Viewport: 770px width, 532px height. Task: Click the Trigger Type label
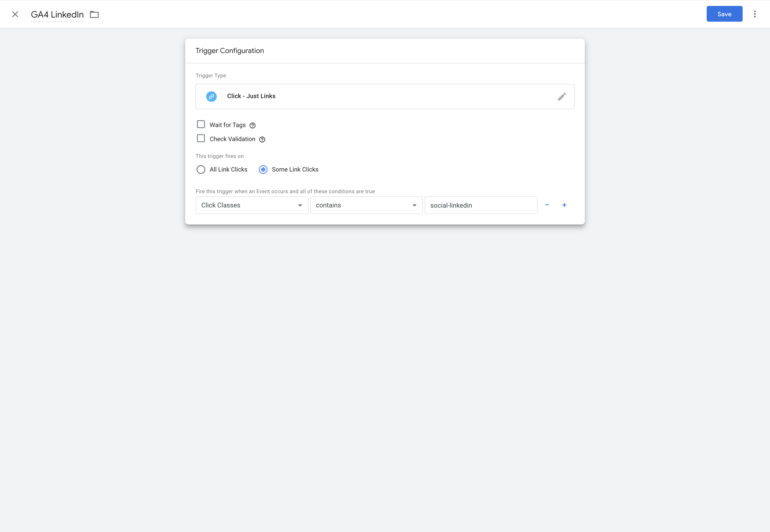(x=211, y=76)
